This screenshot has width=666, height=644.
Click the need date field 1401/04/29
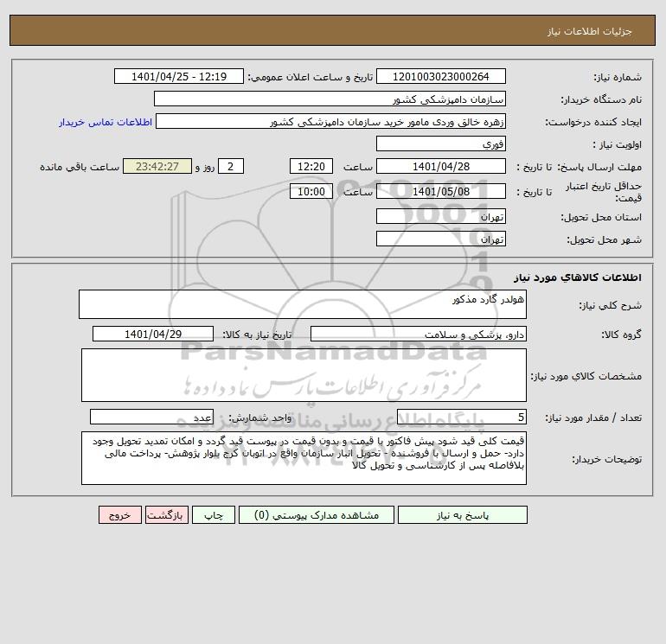[153, 334]
